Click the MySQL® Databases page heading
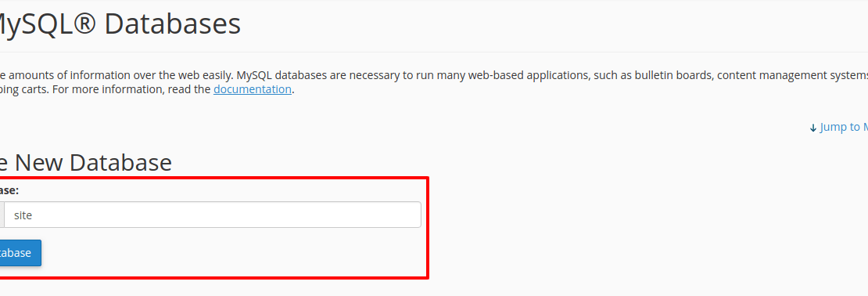This screenshot has height=296, width=868. [120, 23]
